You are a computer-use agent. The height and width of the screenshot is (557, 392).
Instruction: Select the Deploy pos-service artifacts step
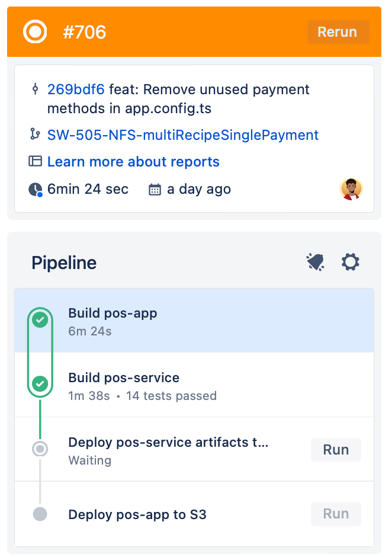point(194,449)
